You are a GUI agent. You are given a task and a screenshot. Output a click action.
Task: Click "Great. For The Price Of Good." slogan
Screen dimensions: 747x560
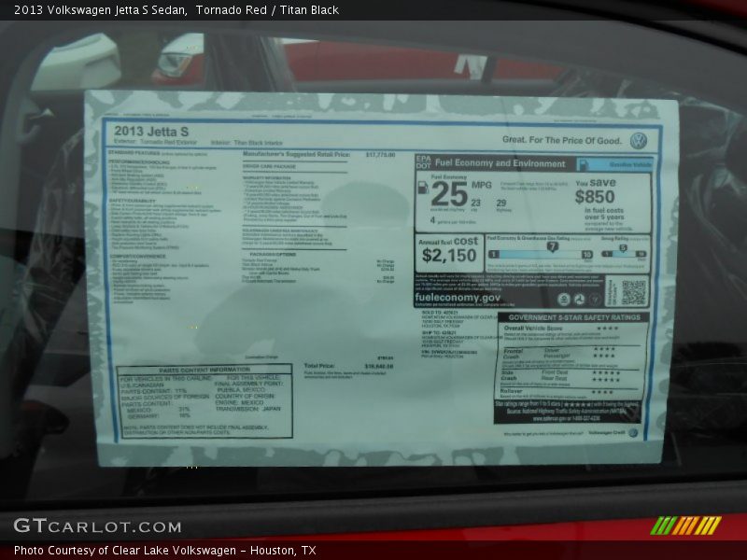562,140
